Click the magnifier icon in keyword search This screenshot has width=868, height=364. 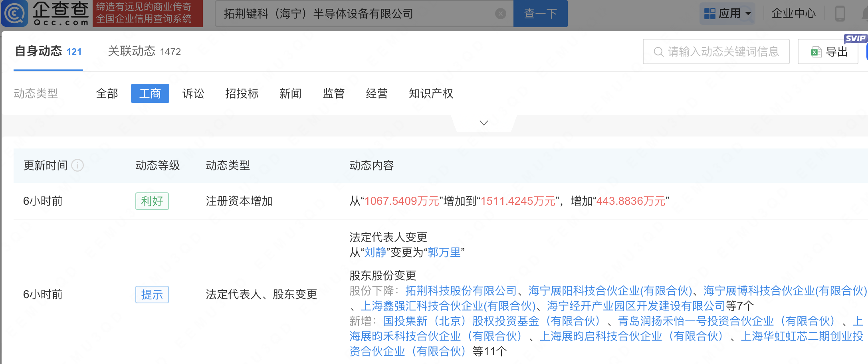658,52
